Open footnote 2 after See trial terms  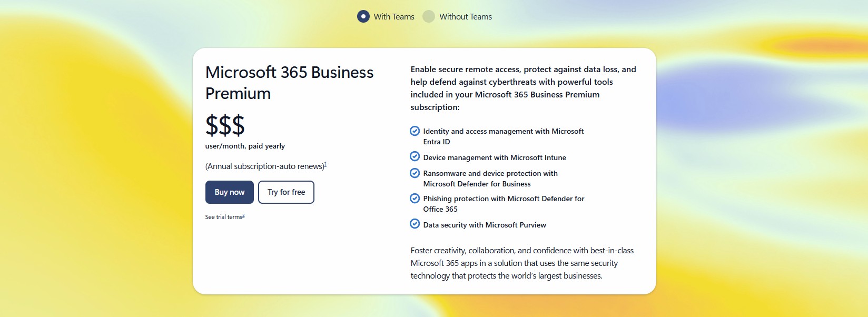pos(243,216)
